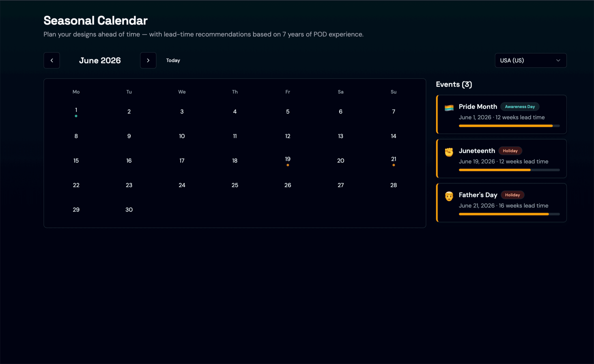This screenshot has width=594, height=364.
Task: Select day 11 in the calendar
Action: [x=235, y=136]
